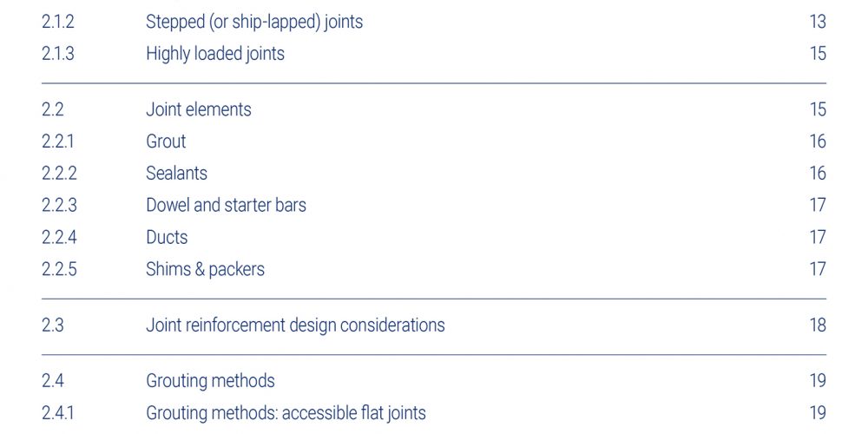The width and height of the screenshot is (868, 434).
Task: Go to the Ducts section
Action: (167, 238)
